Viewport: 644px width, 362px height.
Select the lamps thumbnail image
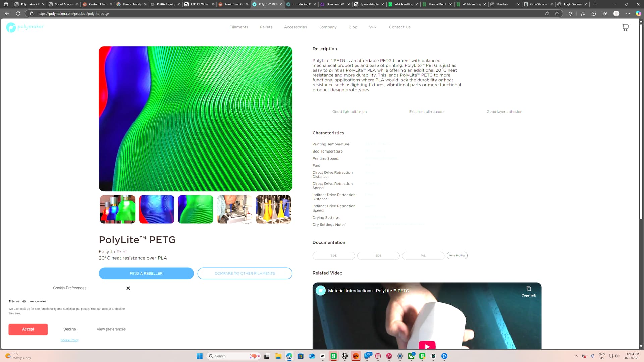[x=118, y=209]
